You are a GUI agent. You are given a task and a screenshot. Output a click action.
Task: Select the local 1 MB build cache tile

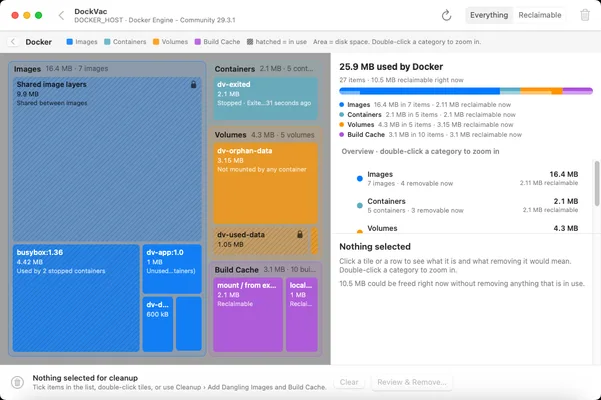(x=302, y=315)
